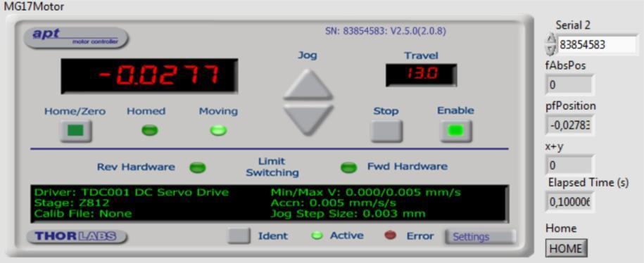
Task: Click the Elapsed Time value field
Action: 569,202
